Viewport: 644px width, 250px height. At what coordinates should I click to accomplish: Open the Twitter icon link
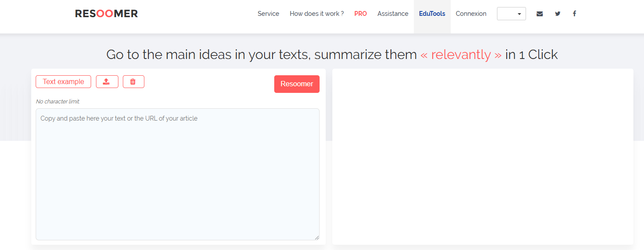click(x=558, y=14)
